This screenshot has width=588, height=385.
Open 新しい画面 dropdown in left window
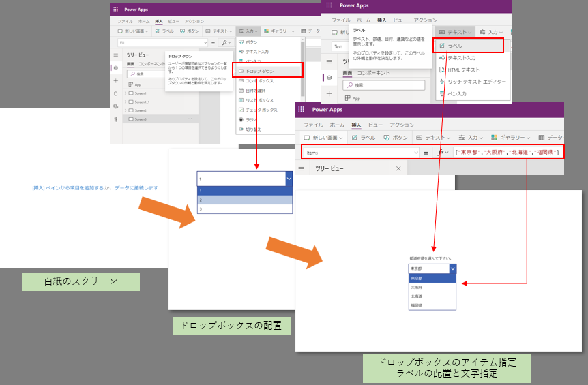133,31
